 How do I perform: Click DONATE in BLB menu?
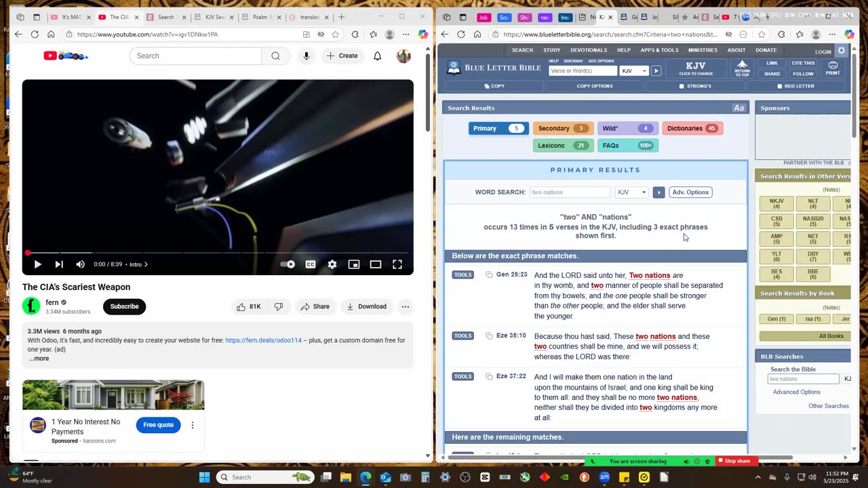[x=766, y=50]
